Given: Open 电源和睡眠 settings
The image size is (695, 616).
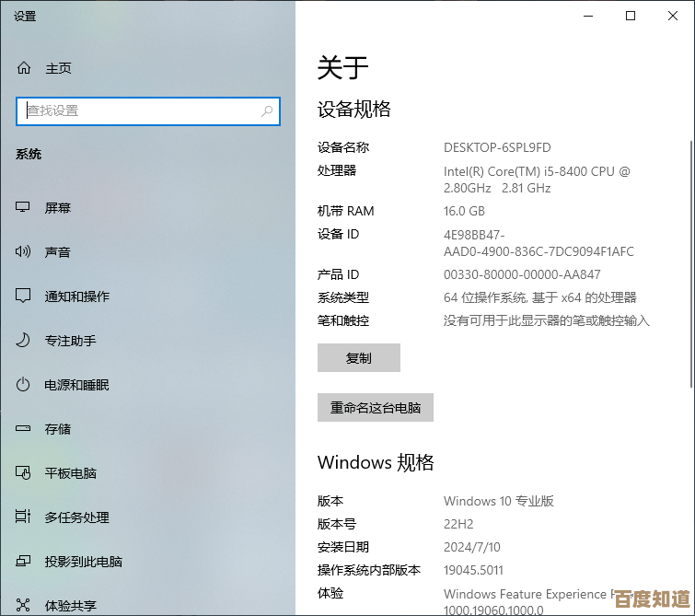Looking at the screenshot, I should (x=76, y=385).
